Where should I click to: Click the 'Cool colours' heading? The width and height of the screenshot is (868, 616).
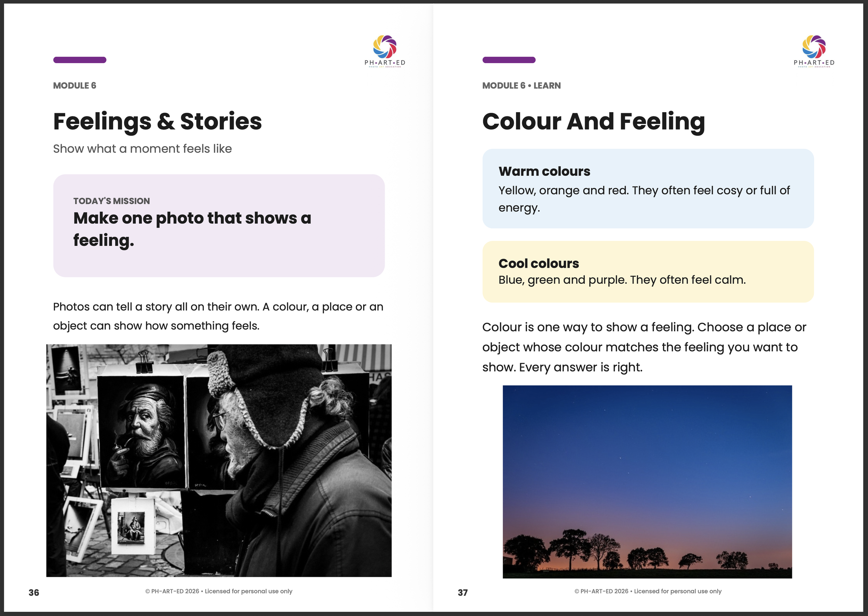point(539,264)
